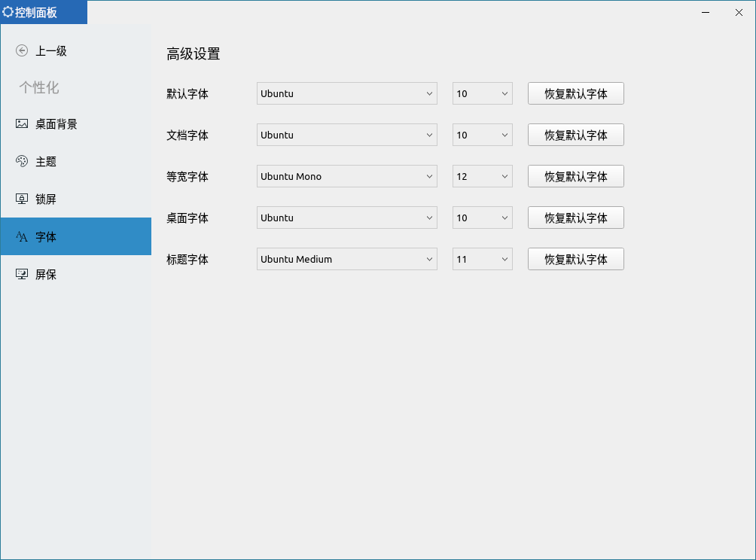Image resolution: width=756 pixels, height=560 pixels.
Task: Restore default monospace font
Action: 575,176
